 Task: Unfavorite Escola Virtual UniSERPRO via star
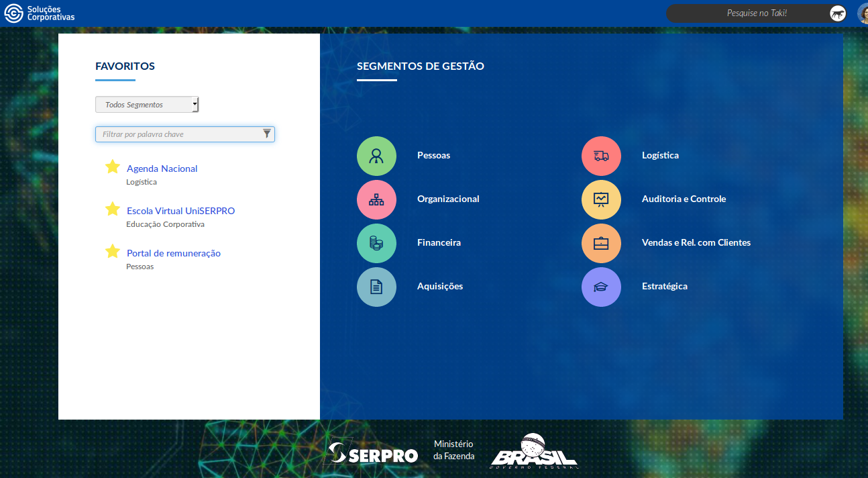[113, 209]
